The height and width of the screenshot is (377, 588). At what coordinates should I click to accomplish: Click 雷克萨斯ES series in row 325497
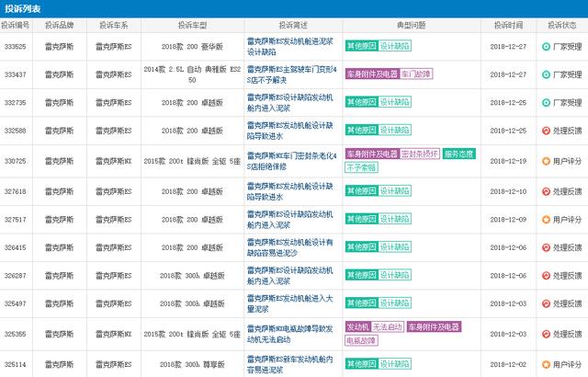coord(114,303)
